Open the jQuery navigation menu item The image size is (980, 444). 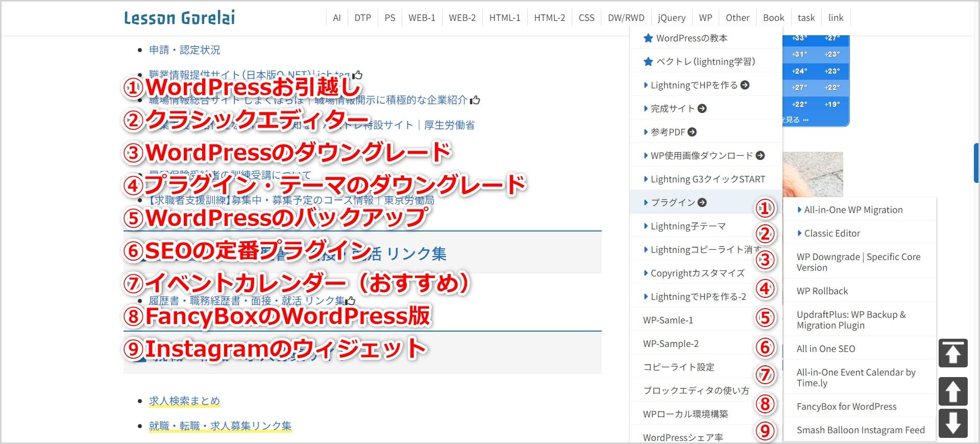coord(671,18)
